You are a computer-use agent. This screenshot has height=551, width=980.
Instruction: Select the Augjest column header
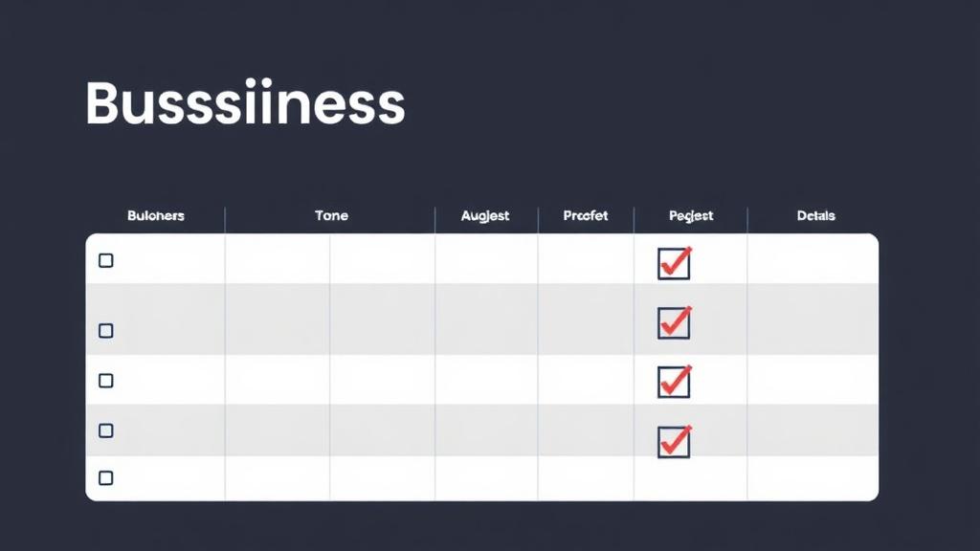pos(485,216)
